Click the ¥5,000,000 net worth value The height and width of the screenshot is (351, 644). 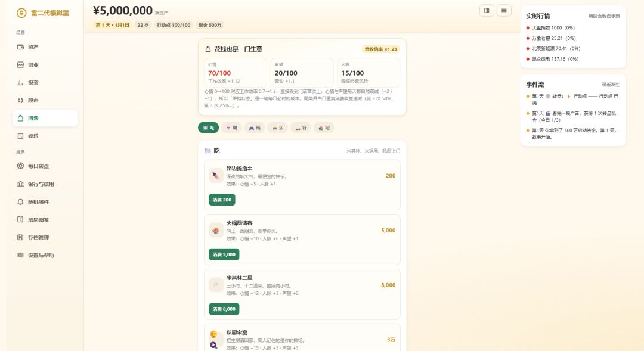pyautogui.click(x=123, y=10)
